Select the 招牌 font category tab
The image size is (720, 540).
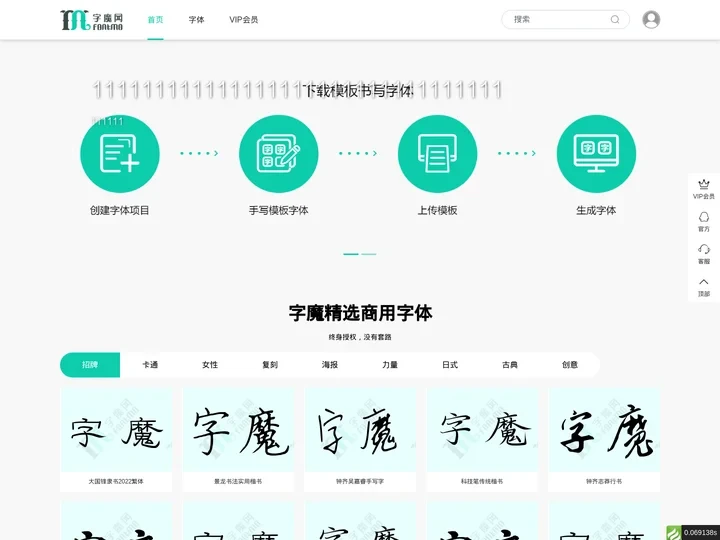90,365
